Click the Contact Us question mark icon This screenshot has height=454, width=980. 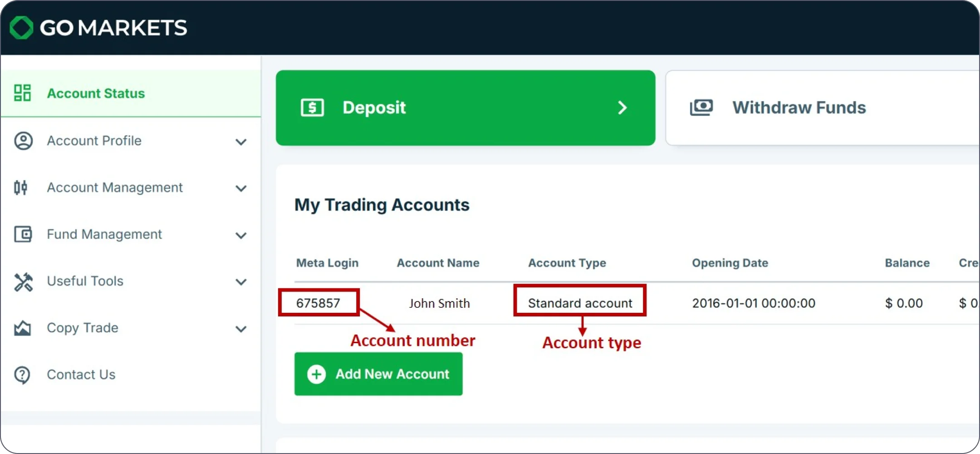[22, 375]
